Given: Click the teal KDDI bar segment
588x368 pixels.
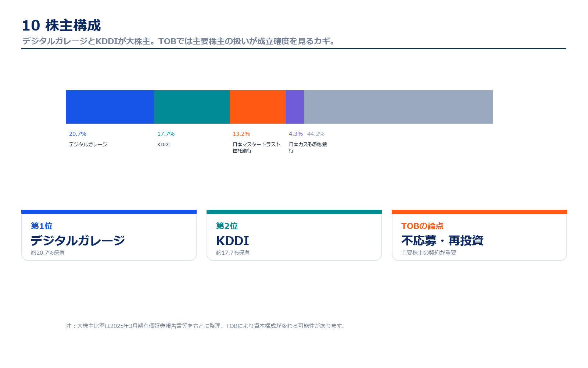Looking at the screenshot, I should point(192,107).
